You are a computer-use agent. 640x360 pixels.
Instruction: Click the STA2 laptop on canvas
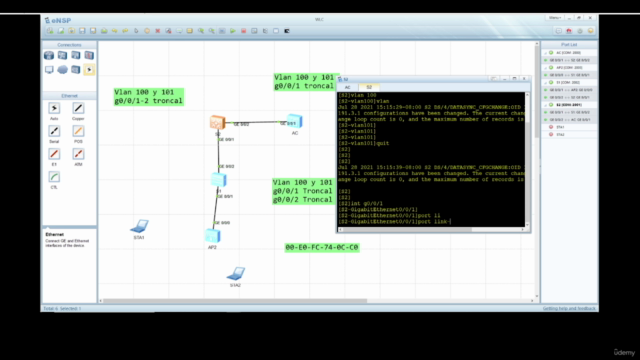[236, 273]
